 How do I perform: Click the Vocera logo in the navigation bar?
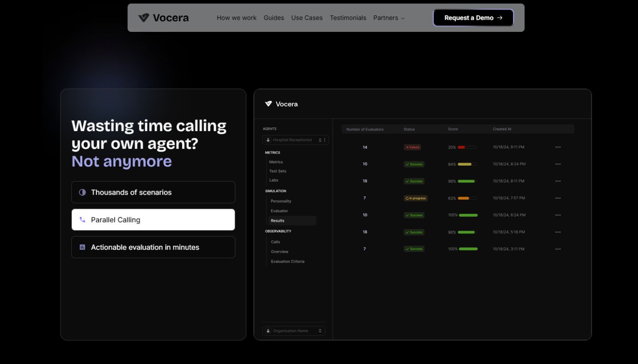(163, 18)
